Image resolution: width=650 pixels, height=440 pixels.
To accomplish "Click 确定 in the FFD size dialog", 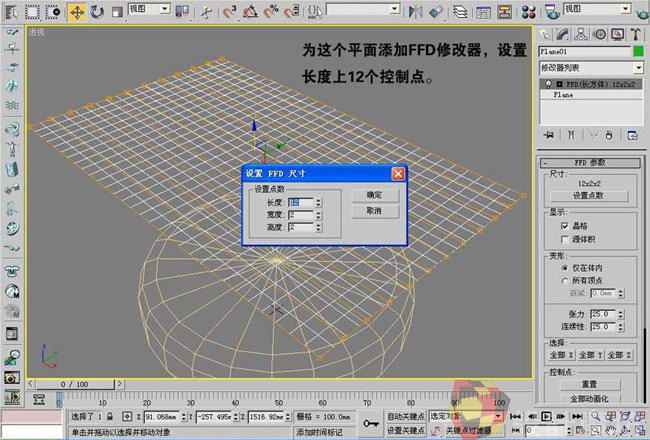I will click(375, 195).
